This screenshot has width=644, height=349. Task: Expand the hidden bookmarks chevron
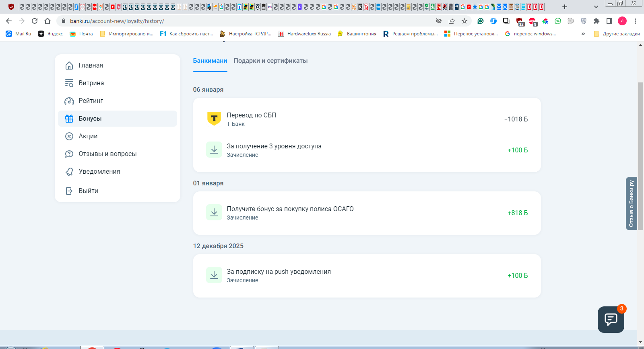click(583, 34)
